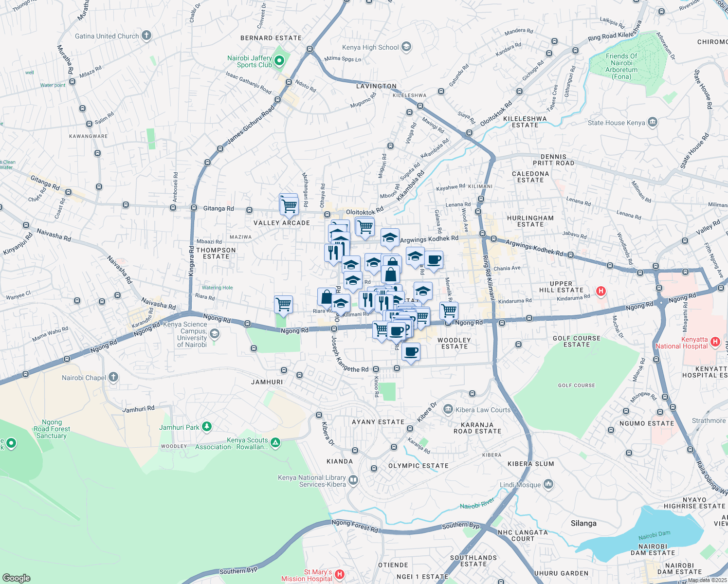Click the State House Kenya marker icon

[x=652, y=122]
